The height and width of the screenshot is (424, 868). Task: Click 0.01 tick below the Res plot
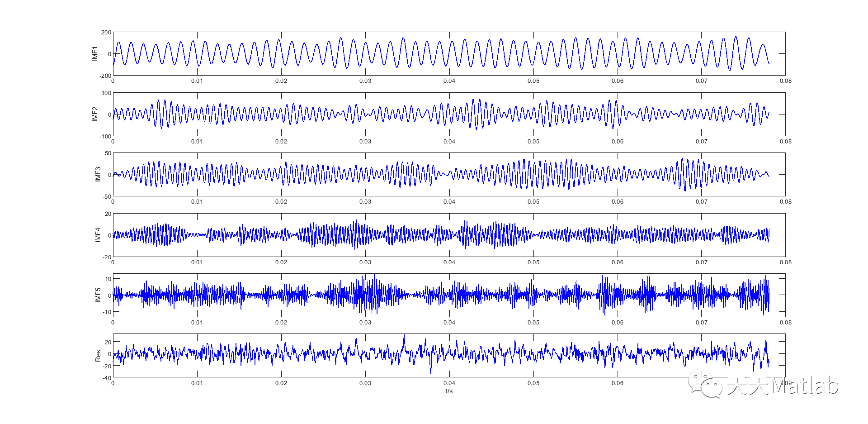pos(197,383)
